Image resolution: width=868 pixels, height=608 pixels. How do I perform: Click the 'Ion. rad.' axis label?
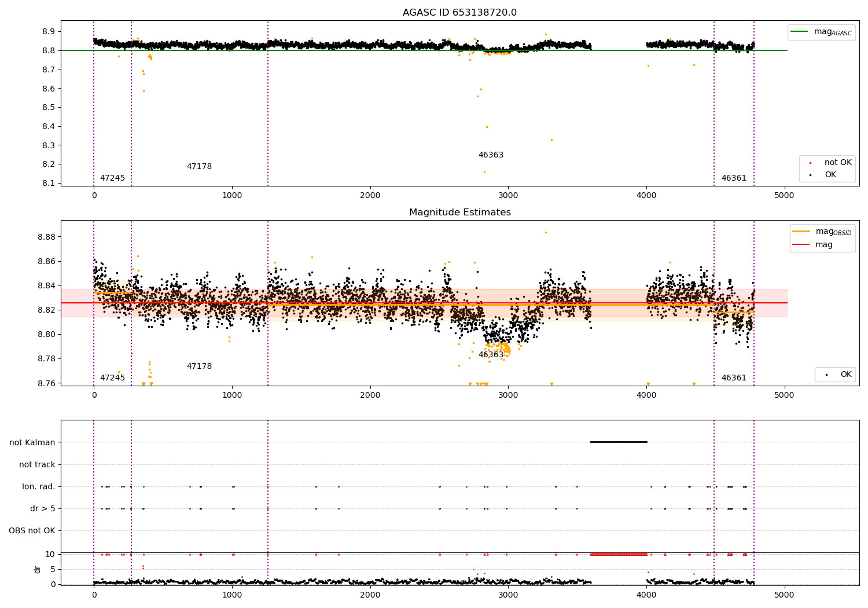(x=39, y=486)
